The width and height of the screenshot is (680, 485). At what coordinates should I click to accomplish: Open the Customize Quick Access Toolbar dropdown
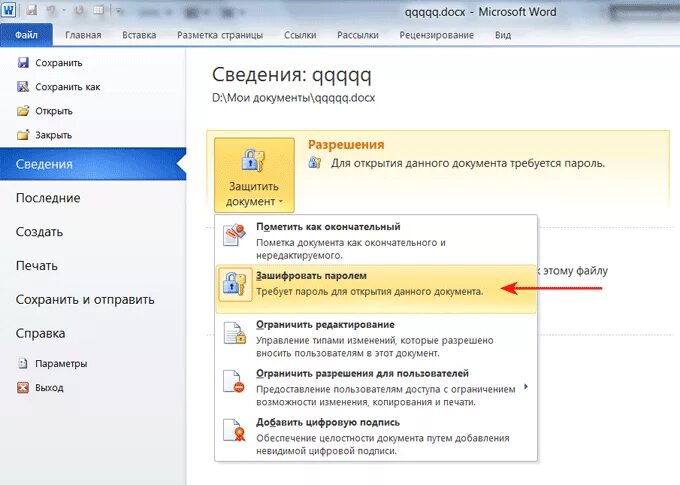click(118, 11)
